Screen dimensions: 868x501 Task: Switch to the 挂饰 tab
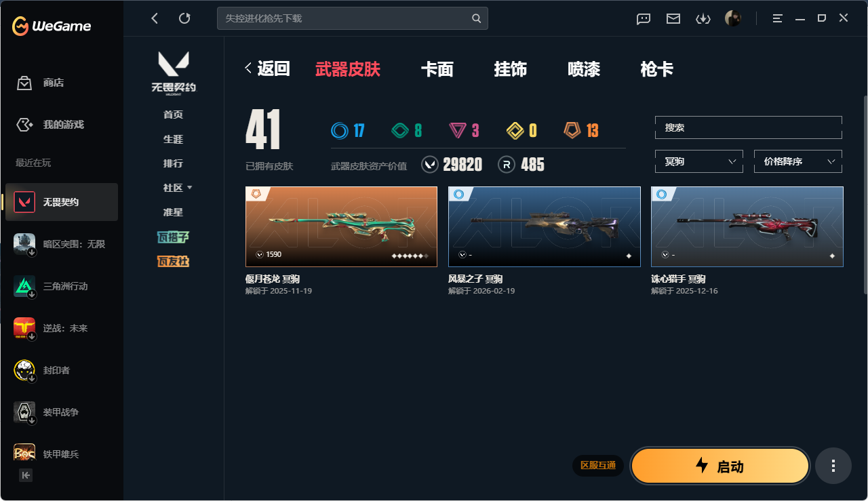pos(511,68)
